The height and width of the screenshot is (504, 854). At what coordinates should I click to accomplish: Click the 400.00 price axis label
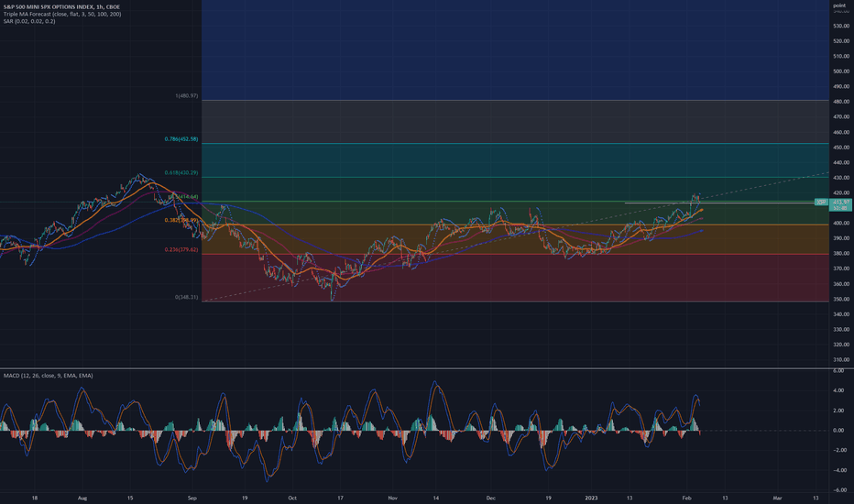coord(841,224)
